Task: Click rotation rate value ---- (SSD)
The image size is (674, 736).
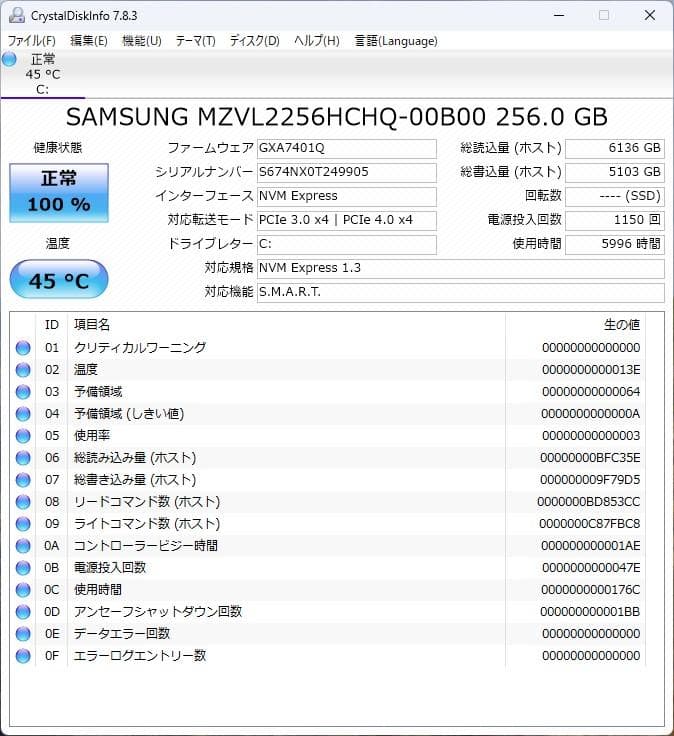Action: tap(615, 196)
